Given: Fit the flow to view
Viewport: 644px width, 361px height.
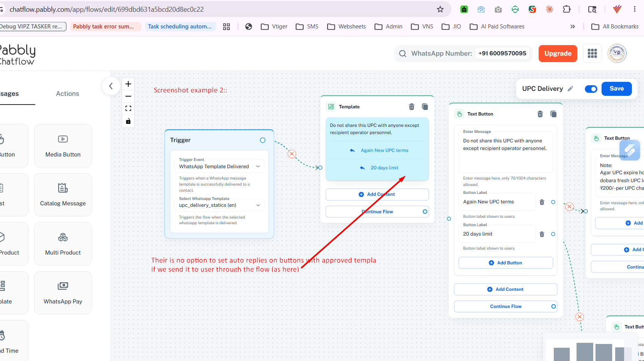Looking at the screenshot, I should 128,109.
